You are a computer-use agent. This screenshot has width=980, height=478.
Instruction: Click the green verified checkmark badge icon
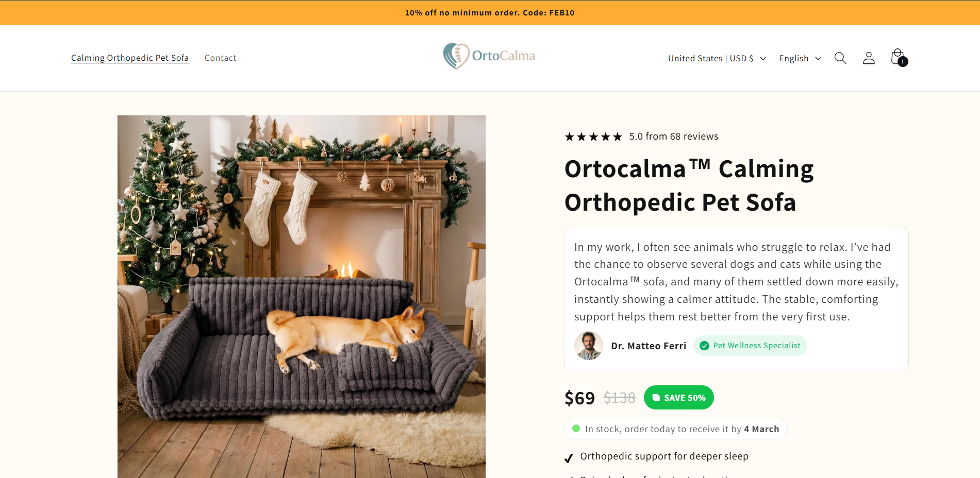(x=704, y=346)
